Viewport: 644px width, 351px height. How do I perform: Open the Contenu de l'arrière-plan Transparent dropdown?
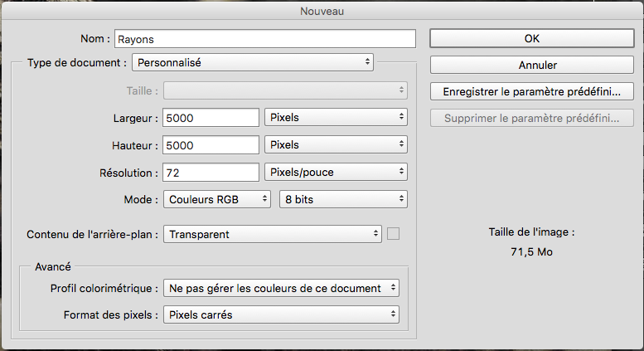pos(273,234)
